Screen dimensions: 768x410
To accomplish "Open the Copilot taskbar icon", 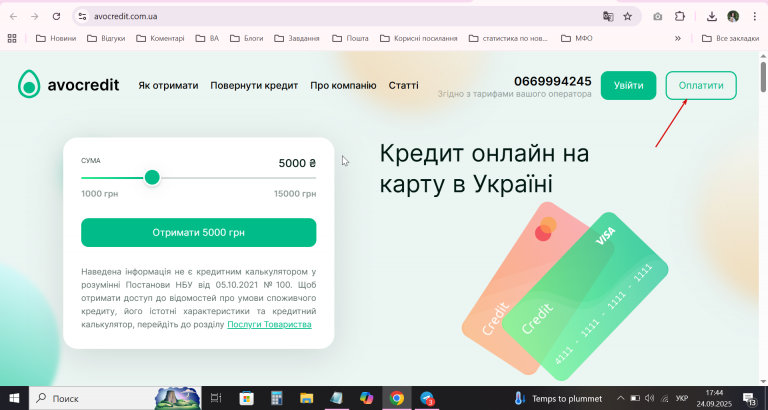I will (x=366, y=398).
